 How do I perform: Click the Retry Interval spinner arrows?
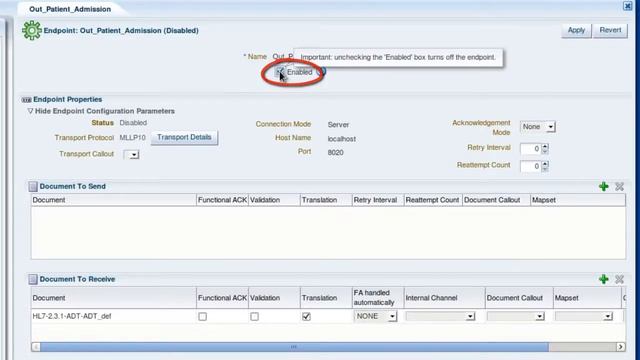pos(545,149)
